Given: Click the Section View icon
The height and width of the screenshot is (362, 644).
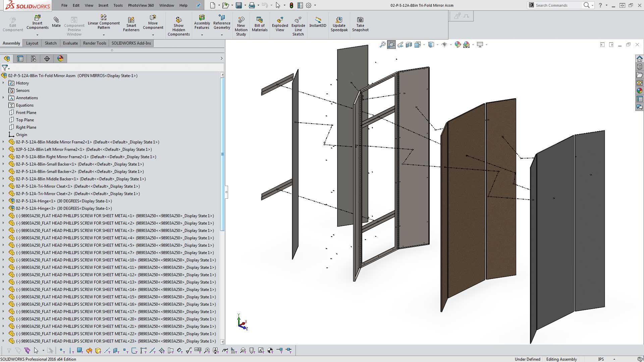Looking at the screenshot, I should [409, 45].
